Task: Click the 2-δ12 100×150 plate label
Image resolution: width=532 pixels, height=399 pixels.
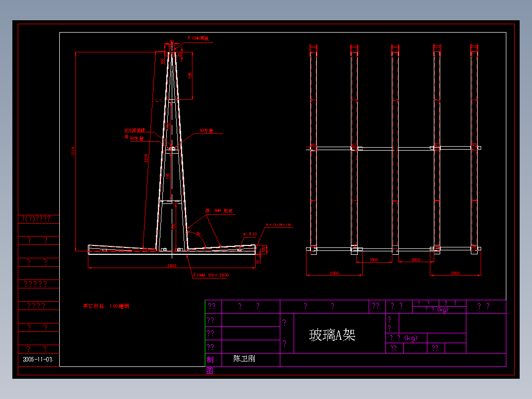Action: [278, 225]
